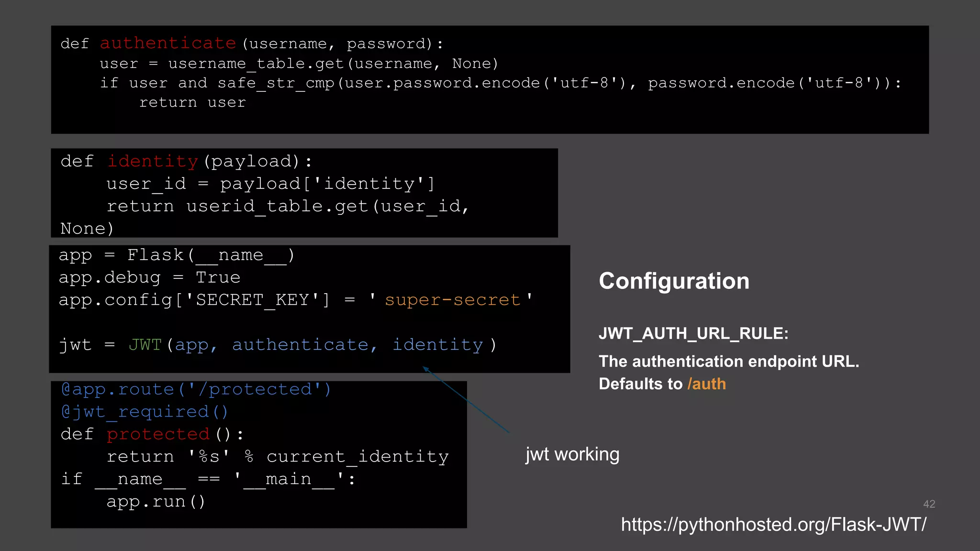The width and height of the screenshot is (980, 551).
Task: Click the green JWT class name
Action: (x=145, y=345)
